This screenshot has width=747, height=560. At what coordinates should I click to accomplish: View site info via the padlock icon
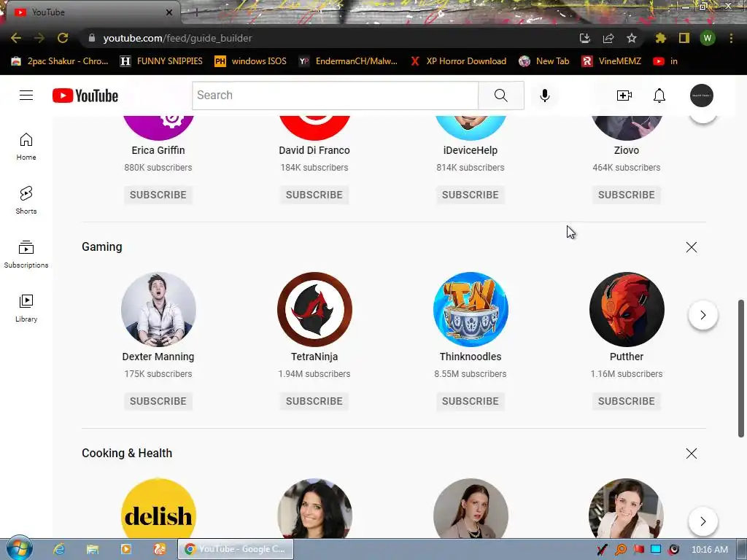[x=92, y=38]
